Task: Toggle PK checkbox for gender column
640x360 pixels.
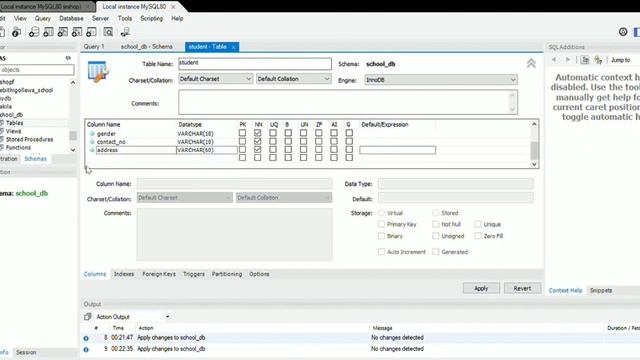Action: [x=242, y=133]
